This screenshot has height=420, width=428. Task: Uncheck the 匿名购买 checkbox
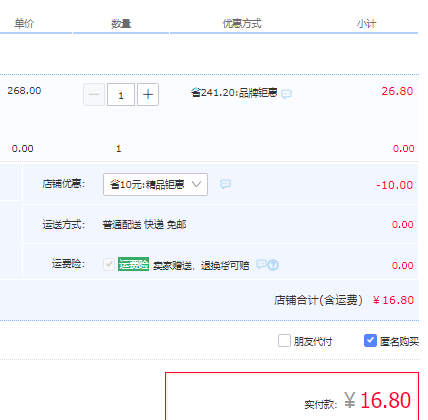pyautogui.click(x=370, y=341)
